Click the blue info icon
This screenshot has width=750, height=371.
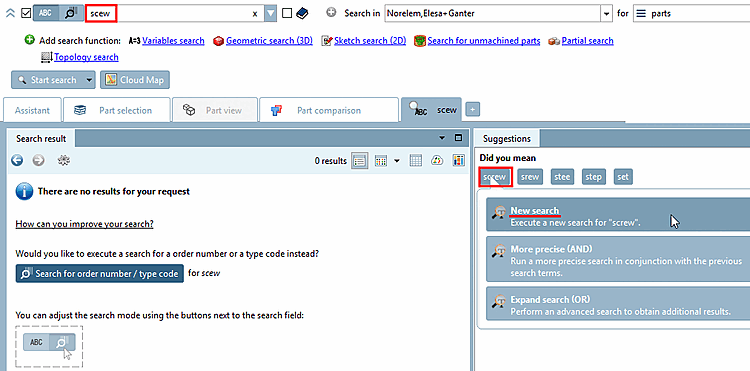pyautogui.click(x=24, y=192)
